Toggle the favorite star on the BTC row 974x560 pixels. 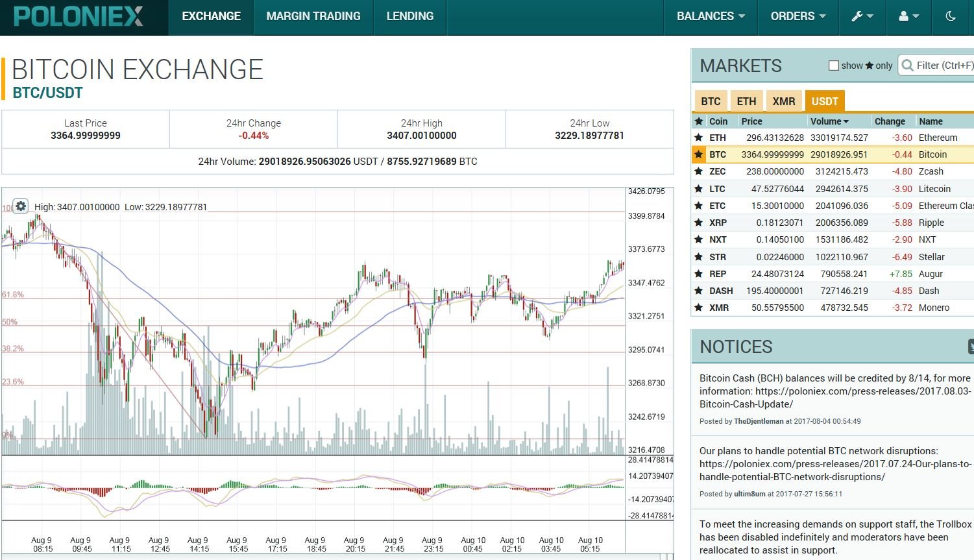699,154
